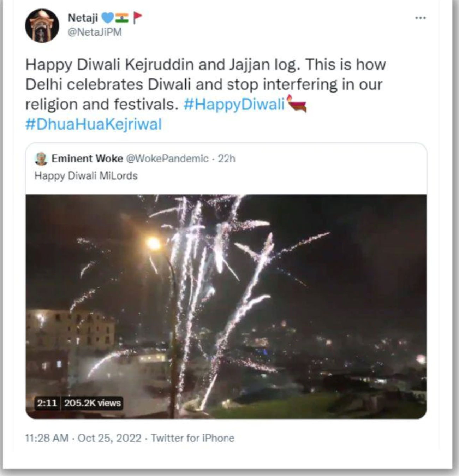Click the blue heart emoji beside Netaji
459x476 pixels.
[107, 17]
